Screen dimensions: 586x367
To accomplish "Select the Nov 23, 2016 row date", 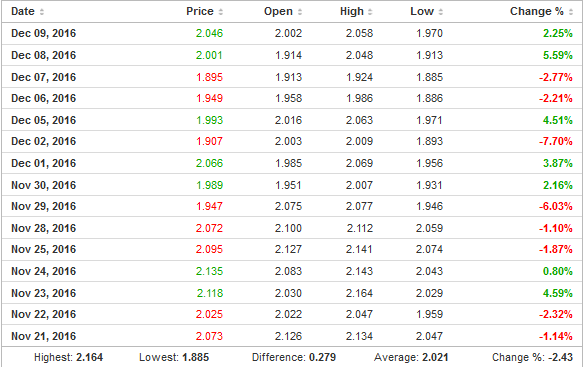I will coord(44,293).
